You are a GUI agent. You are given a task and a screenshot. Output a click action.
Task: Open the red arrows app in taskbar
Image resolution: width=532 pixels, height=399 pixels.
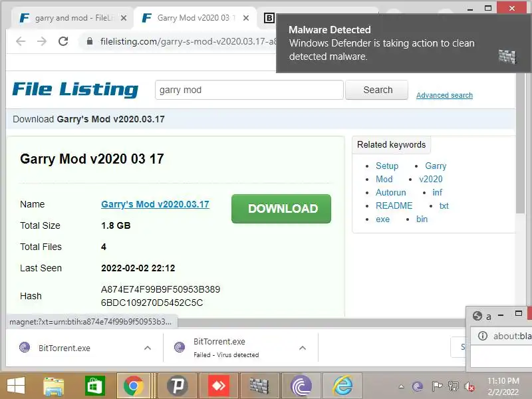click(219, 386)
